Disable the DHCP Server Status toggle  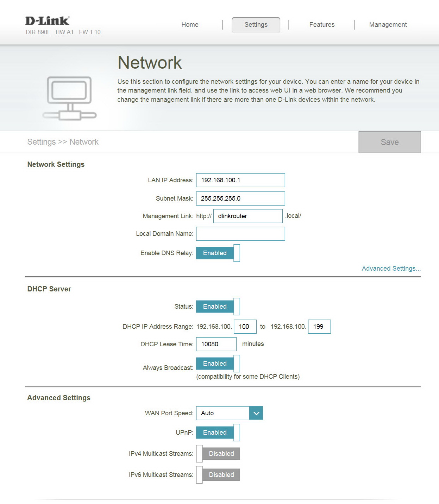pyautogui.click(x=218, y=307)
